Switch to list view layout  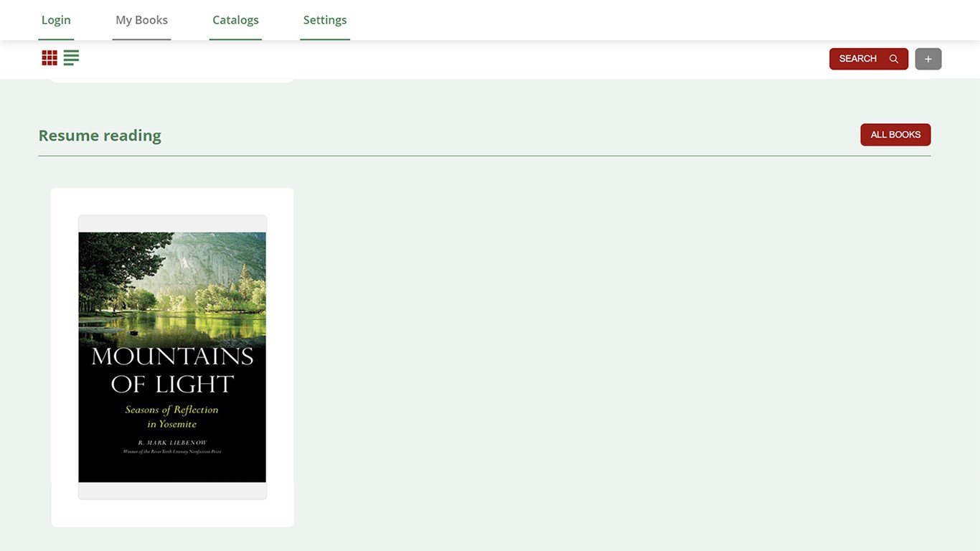(71, 58)
